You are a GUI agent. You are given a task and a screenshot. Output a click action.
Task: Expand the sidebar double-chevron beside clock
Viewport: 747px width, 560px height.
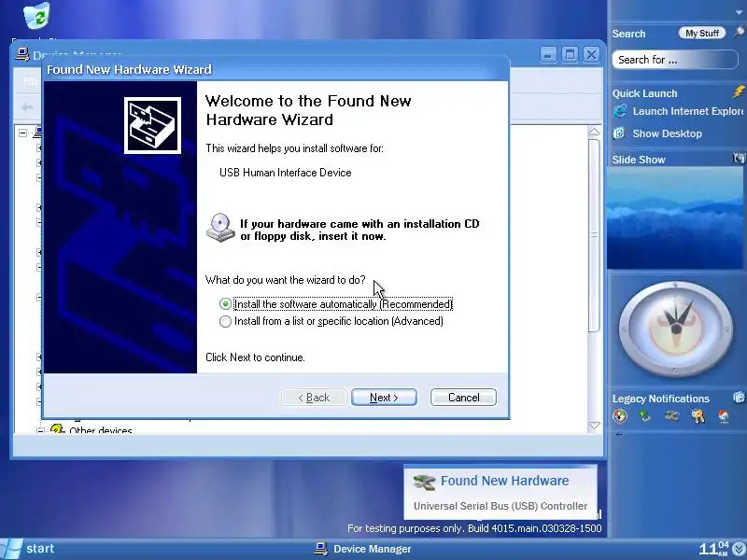pyautogui.click(x=739, y=550)
